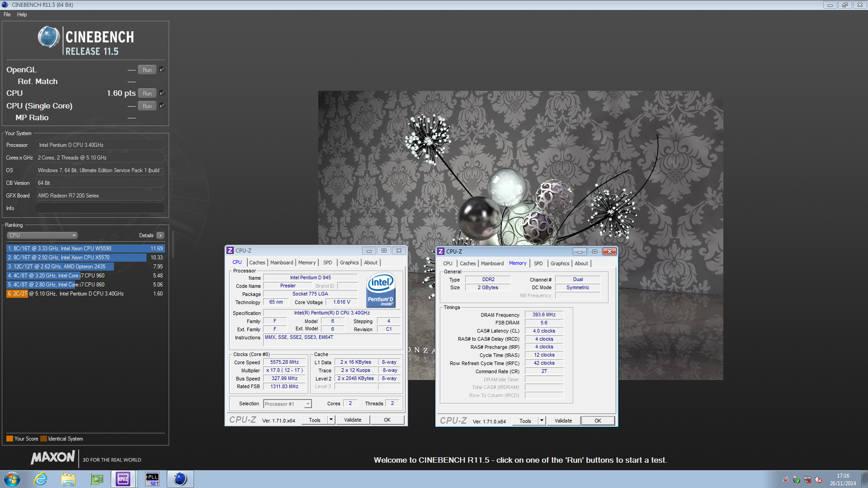
Task: Run the OpenGL benchmark
Action: 147,70
